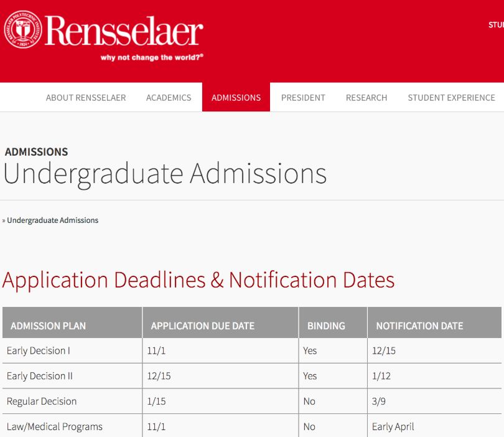Click the Early Decision II plan cell
The width and height of the screenshot is (504, 437).
(40, 376)
